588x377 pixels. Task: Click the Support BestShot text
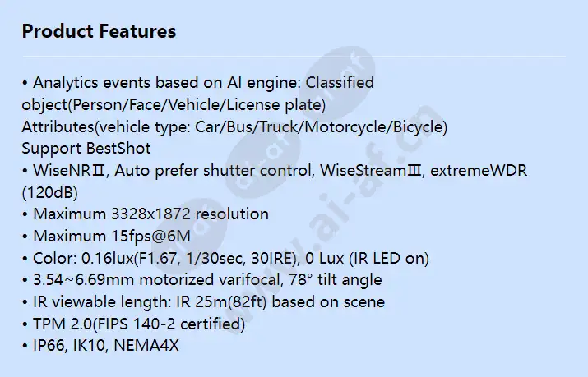pos(86,149)
